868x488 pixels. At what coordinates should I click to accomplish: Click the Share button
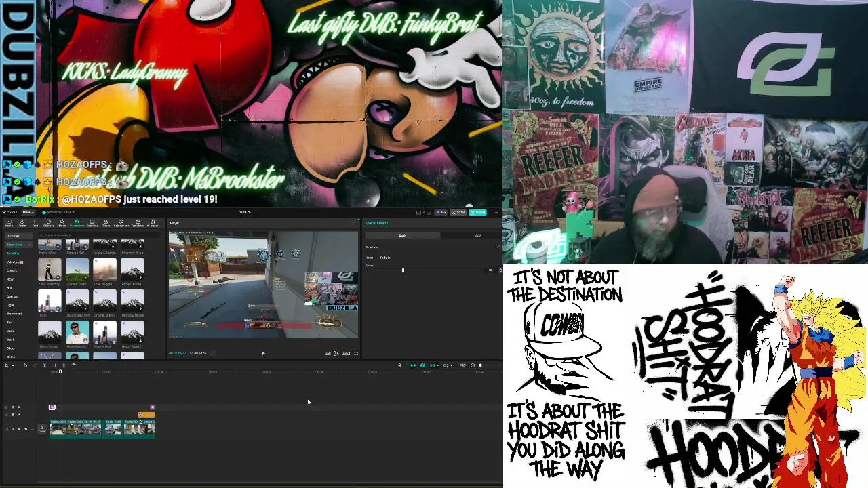pyautogui.click(x=458, y=212)
